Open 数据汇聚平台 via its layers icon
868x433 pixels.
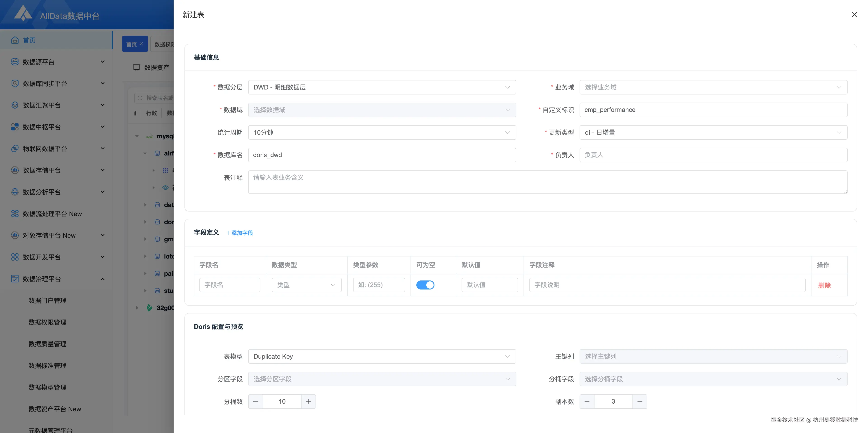[14, 105]
